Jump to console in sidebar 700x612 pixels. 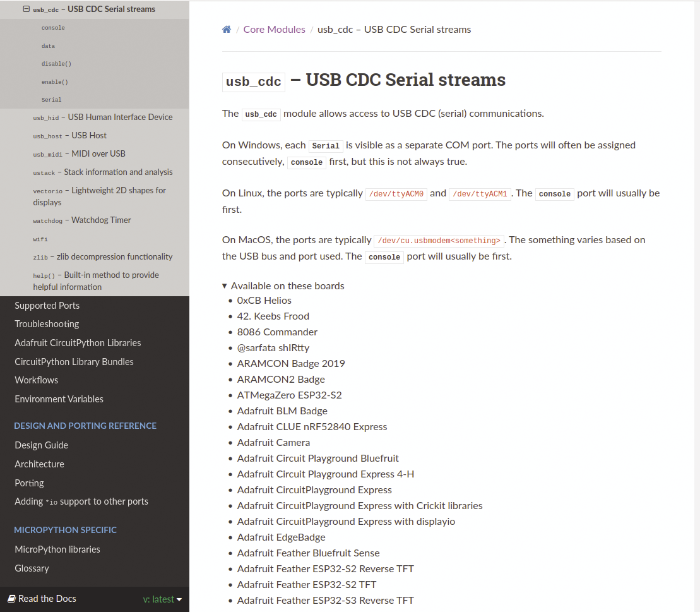(53, 28)
